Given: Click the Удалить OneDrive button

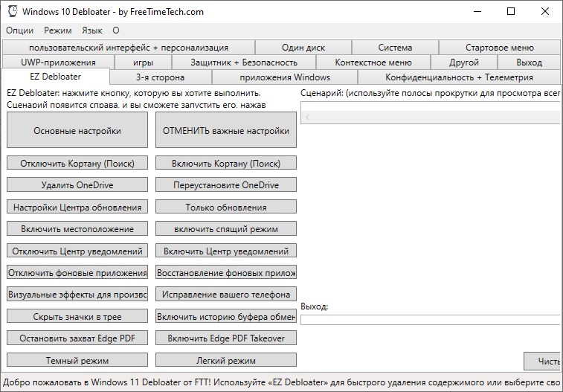Looking at the screenshot, I should 77,184.
